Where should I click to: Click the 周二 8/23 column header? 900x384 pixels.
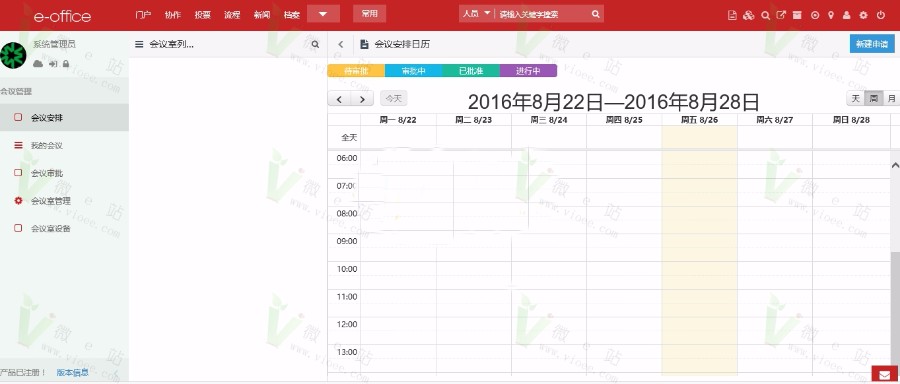(474, 120)
